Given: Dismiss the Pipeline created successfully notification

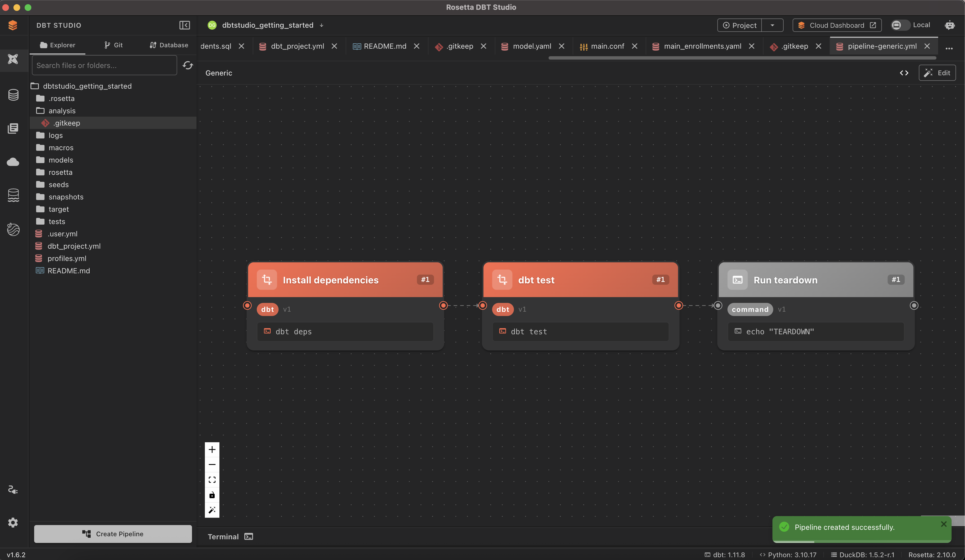Looking at the screenshot, I should pos(943,524).
